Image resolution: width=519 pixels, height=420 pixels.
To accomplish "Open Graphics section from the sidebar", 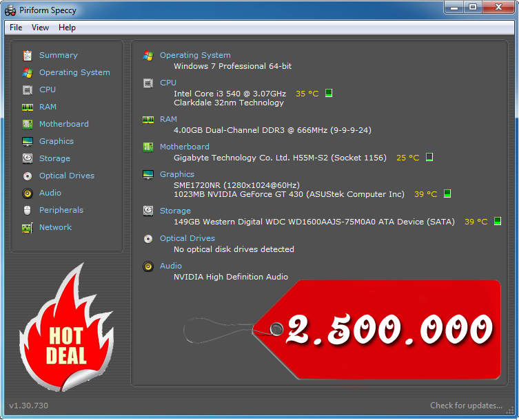I will [x=57, y=141].
